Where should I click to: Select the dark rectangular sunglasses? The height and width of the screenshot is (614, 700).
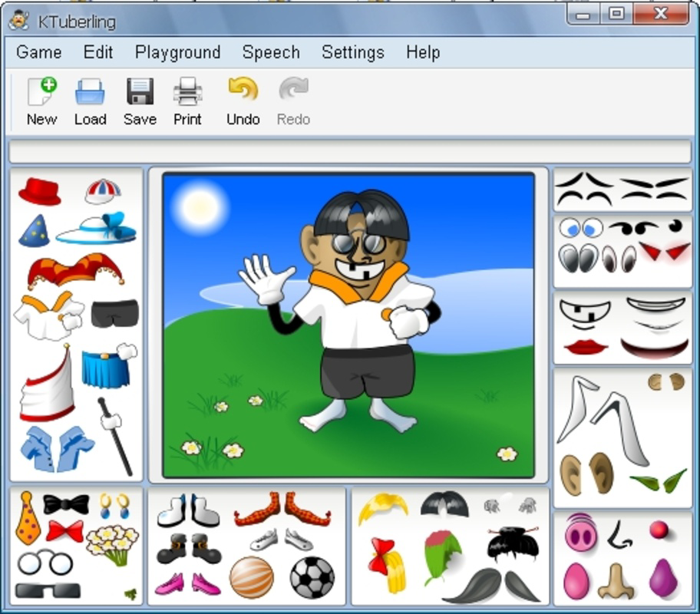coord(48,591)
